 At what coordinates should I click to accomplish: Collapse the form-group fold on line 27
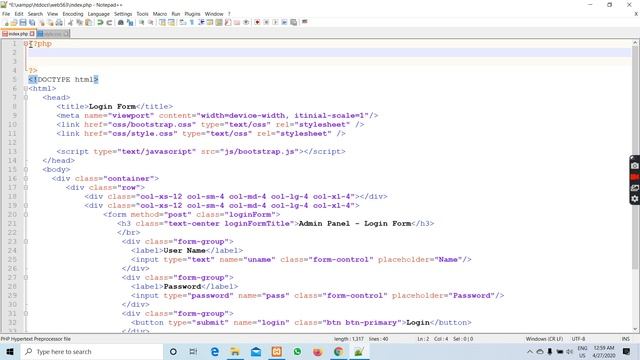point(26,277)
